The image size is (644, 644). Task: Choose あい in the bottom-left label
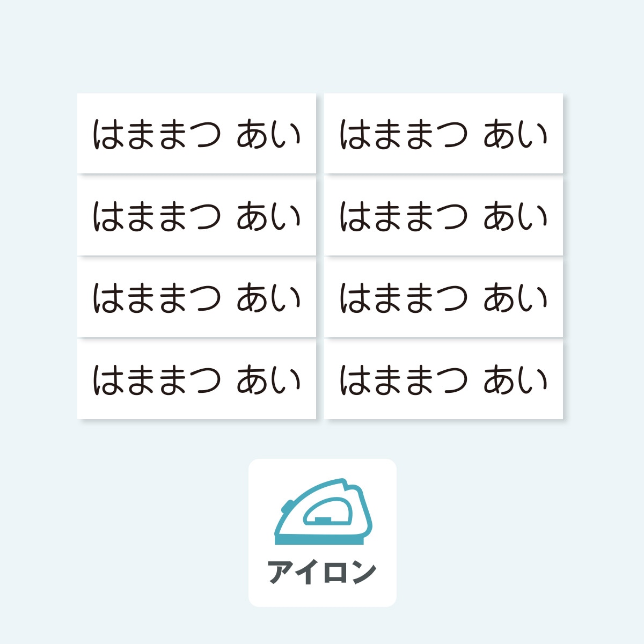point(268,380)
